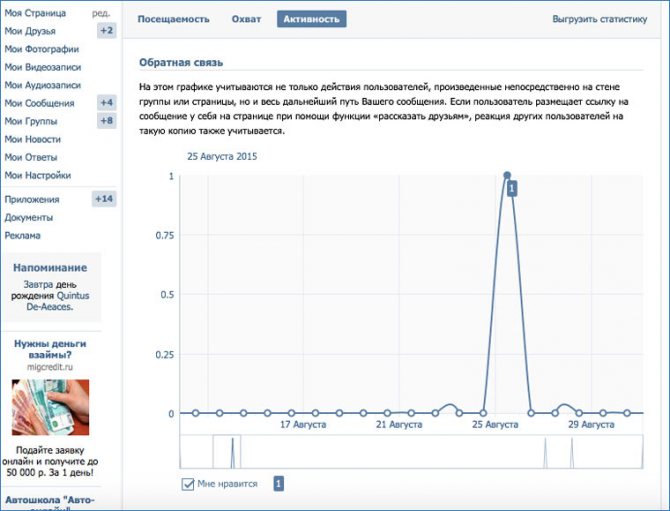
Task: Switch to the Охват tab
Action: tap(246, 19)
